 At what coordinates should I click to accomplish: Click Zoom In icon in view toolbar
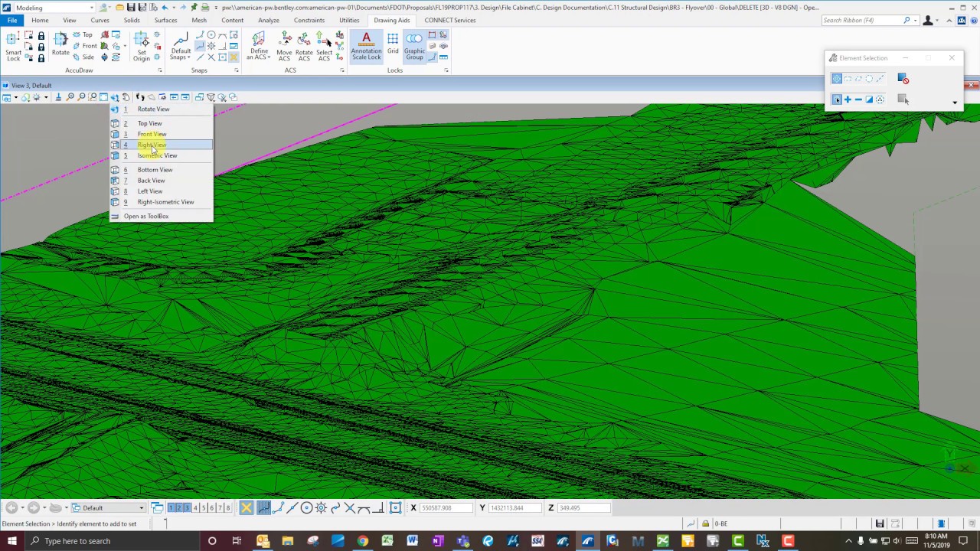(x=70, y=97)
